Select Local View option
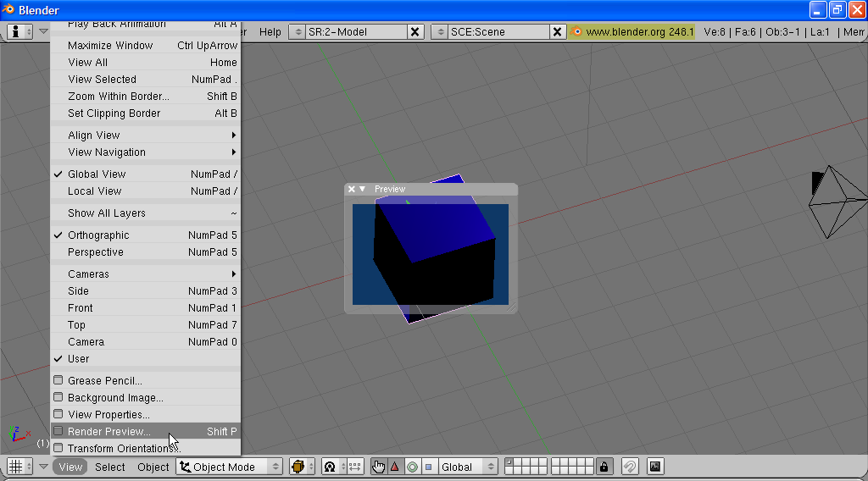Image resolution: width=868 pixels, height=481 pixels. click(146, 191)
